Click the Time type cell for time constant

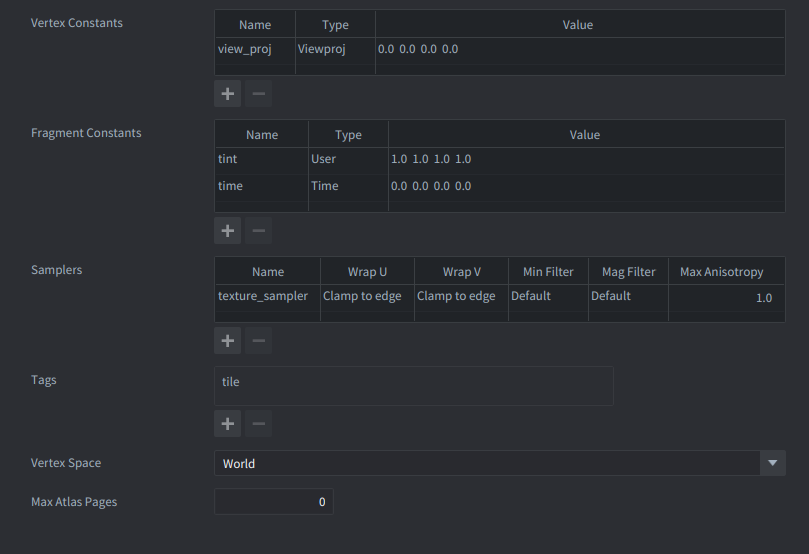pyautogui.click(x=347, y=186)
